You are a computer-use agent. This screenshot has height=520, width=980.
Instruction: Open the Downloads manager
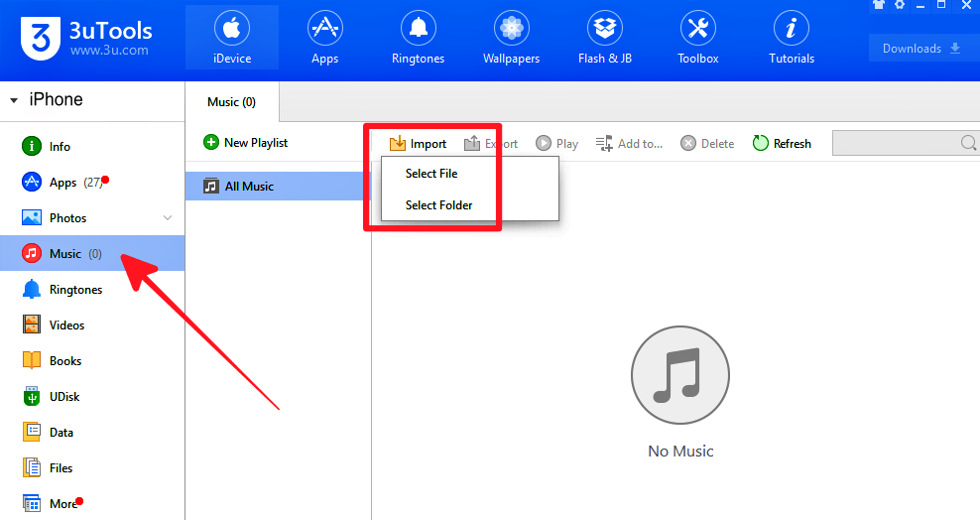923,48
